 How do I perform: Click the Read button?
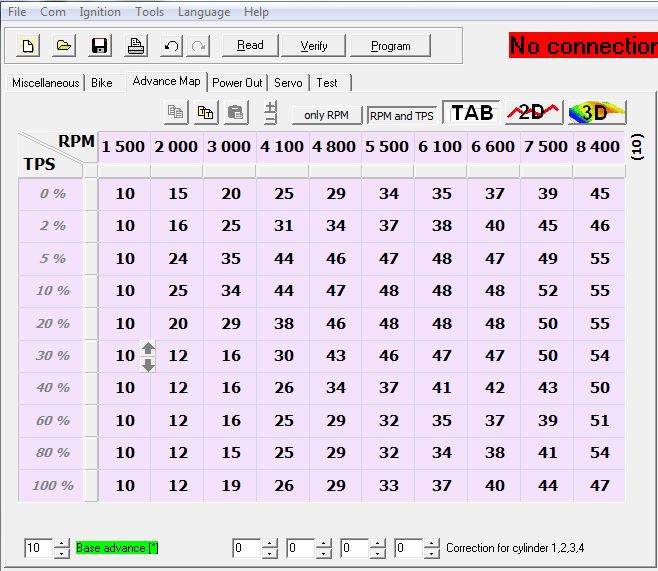point(250,46)
